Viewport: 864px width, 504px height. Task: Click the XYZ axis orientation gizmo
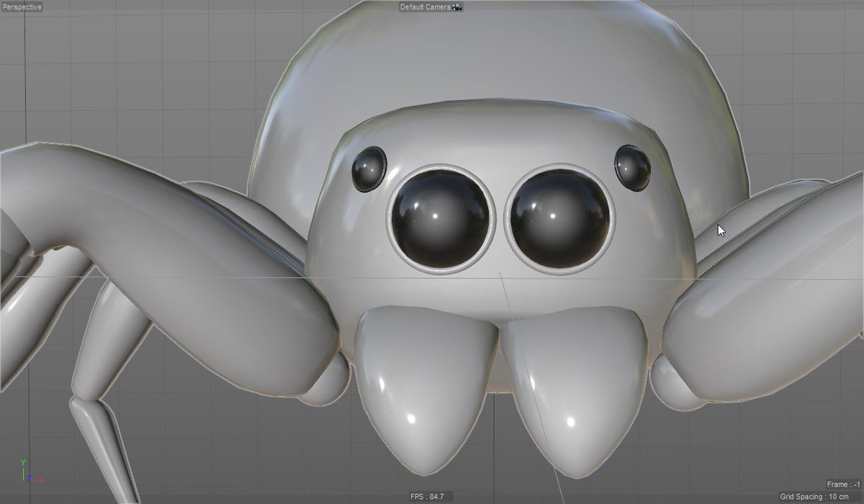pyautogui.click(x=31, y=472)
